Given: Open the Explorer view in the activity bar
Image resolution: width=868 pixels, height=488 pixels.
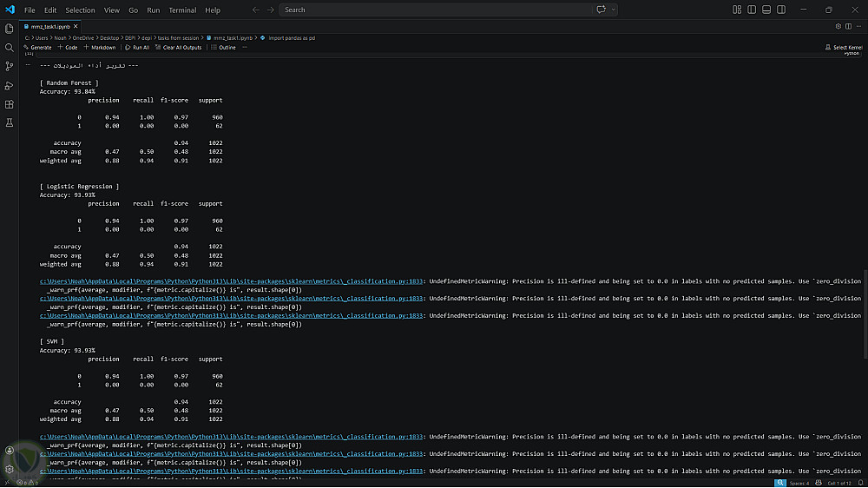Looking at the screenshot, I should point(10,29).
